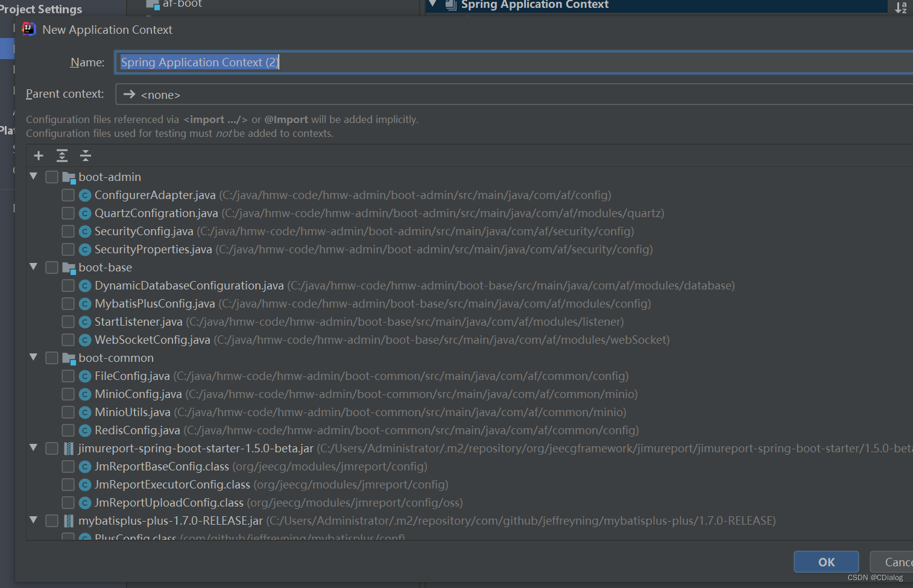Select the JmReportUploadConfig.class row label
The height and width of the screenshot is (588, 913).
tap(169, 503)
